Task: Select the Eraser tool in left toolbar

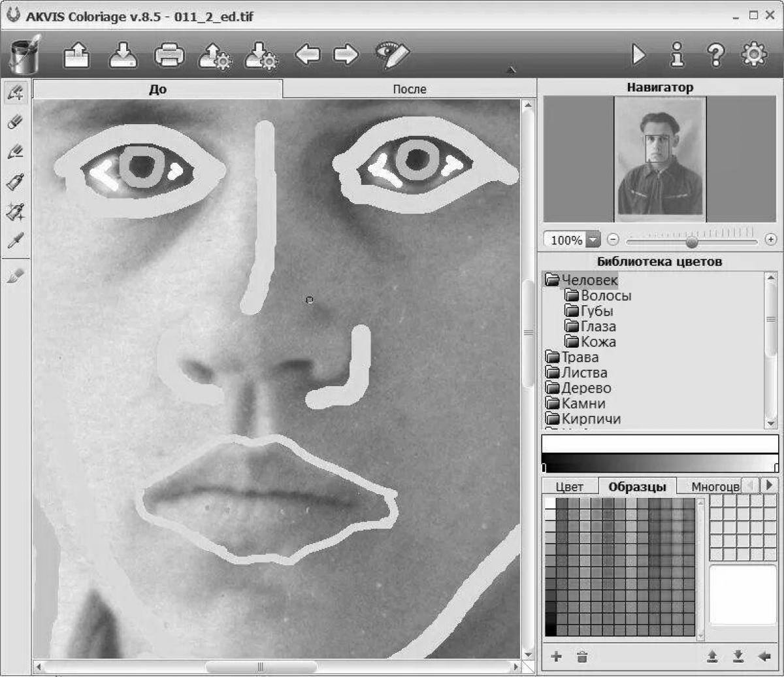Action: [x=16, y=123]
